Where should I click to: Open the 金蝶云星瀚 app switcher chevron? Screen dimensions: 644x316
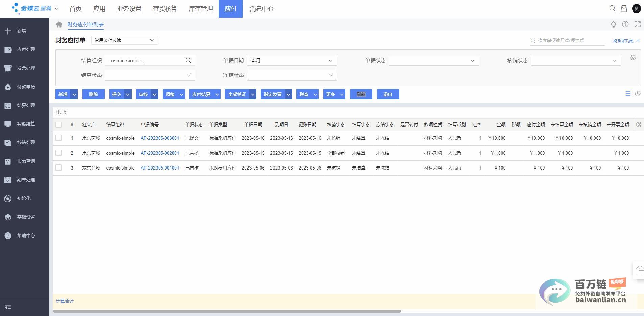point(56,8)
